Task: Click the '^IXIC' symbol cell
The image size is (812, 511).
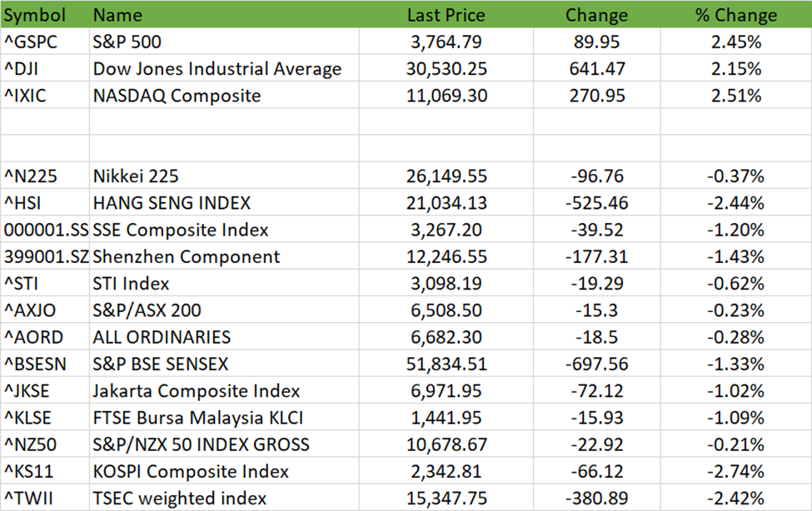Action: pos(45,95)
